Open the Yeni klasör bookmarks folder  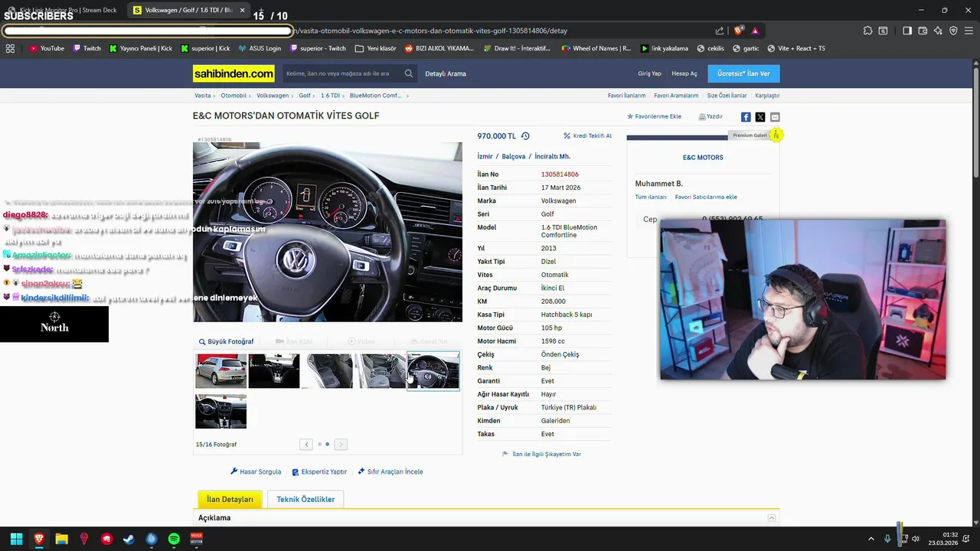[376, 48]
